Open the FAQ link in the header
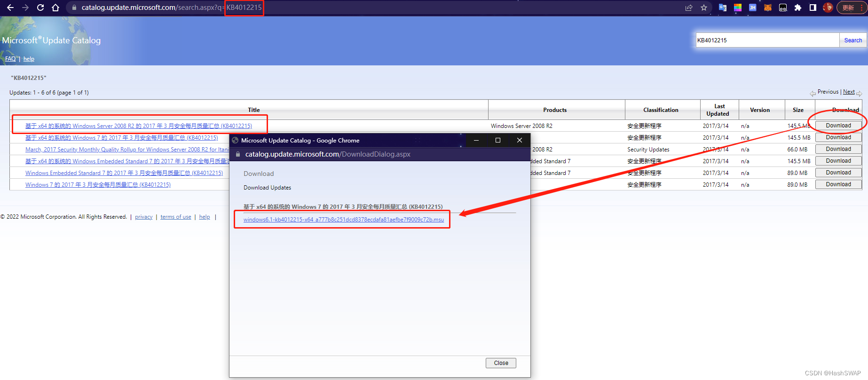This screenshot has width=868, height=380. (10, 59)
